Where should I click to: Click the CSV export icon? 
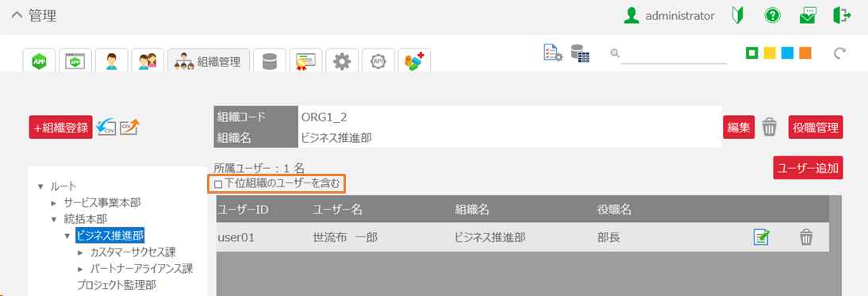tap(130, 127)
